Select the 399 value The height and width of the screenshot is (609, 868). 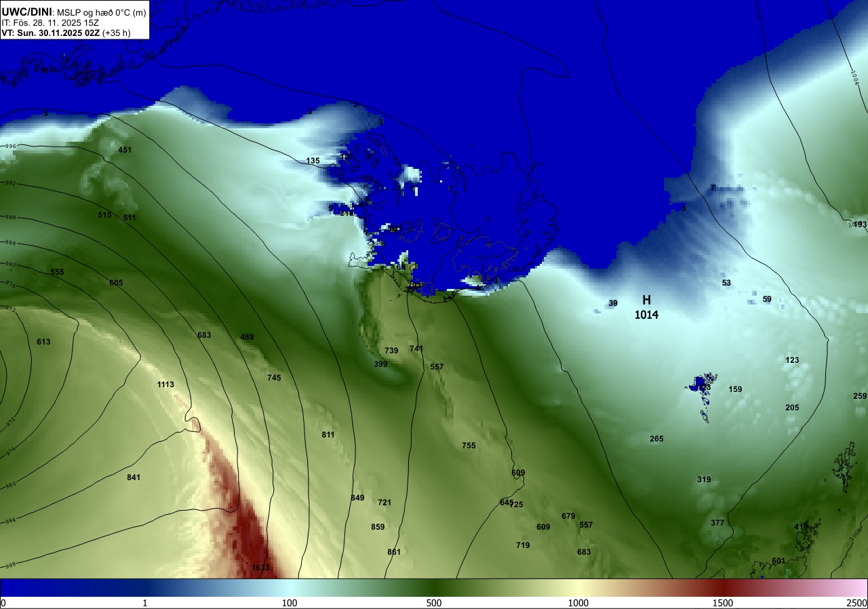click(x=380, y=364)
